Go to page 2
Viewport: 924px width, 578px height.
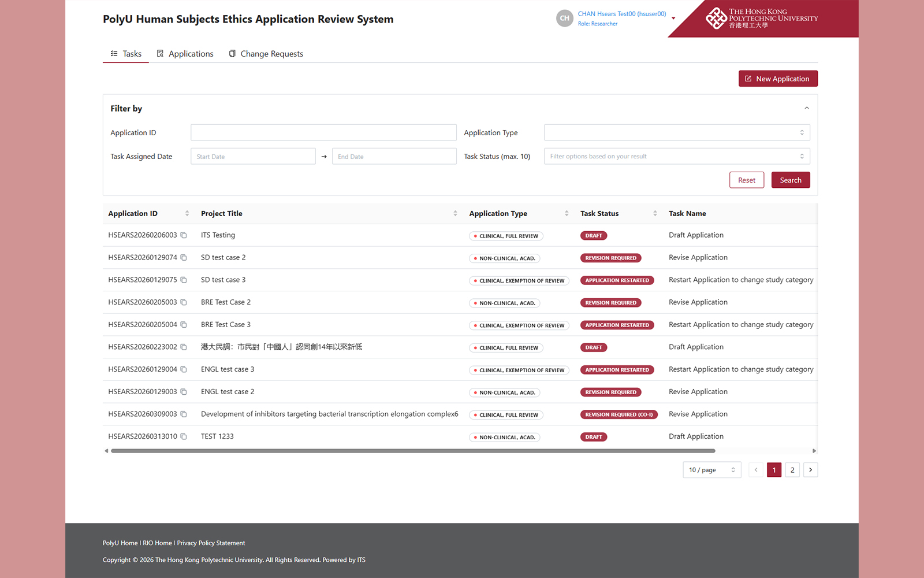click(x=792, y=470)
